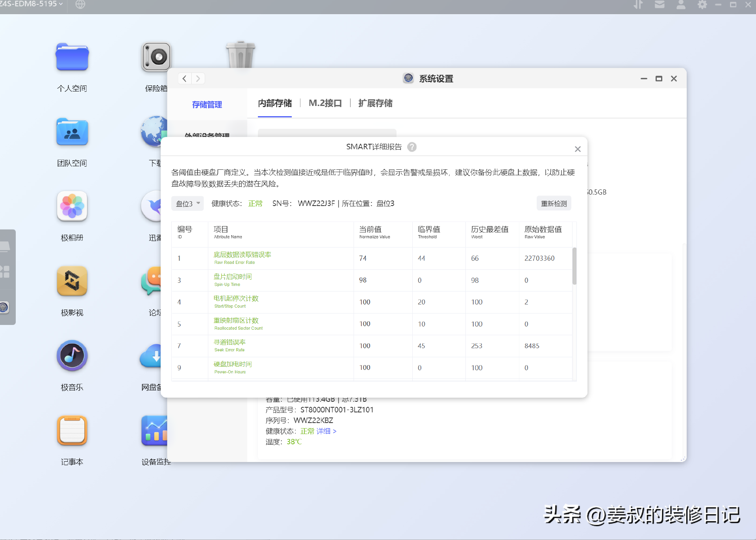Open the 极影视 video app

(72, 281)
